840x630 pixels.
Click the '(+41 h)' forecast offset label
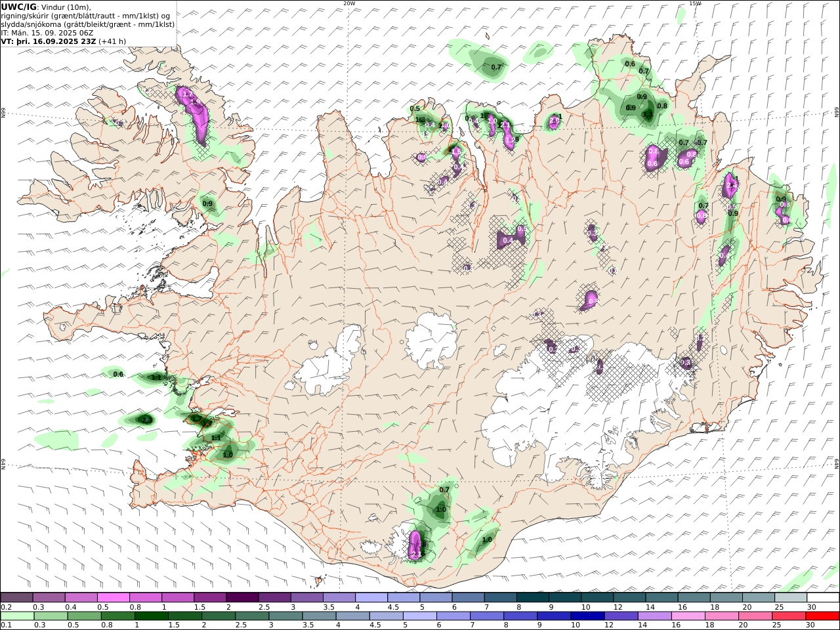coord(112,41)
